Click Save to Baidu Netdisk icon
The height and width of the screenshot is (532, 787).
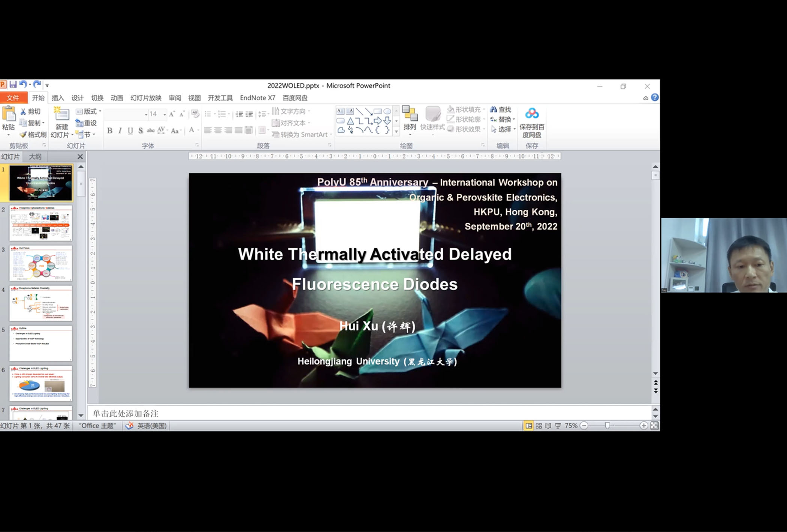point(531,114)
